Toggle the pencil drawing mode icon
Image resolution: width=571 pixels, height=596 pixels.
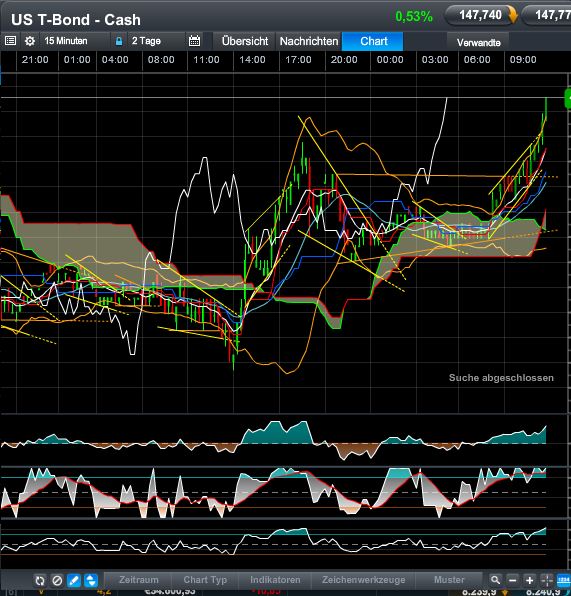74,580
